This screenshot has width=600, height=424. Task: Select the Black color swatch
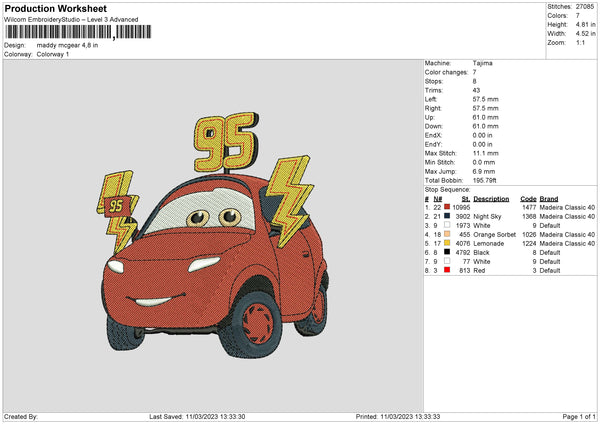coord(447,252)
